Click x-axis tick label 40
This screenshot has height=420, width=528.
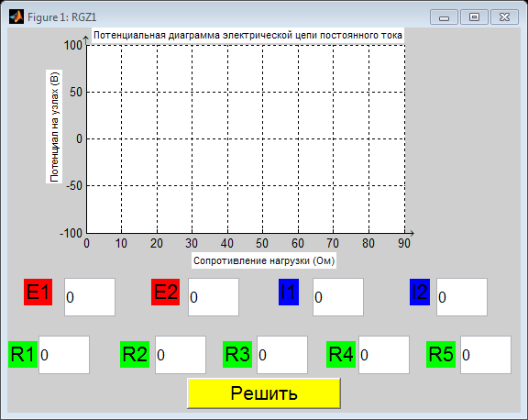227,243
